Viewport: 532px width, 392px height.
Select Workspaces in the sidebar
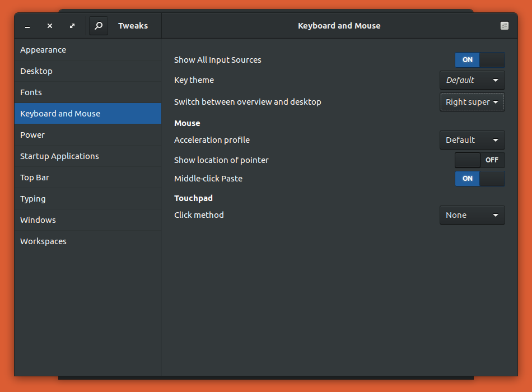88,241
